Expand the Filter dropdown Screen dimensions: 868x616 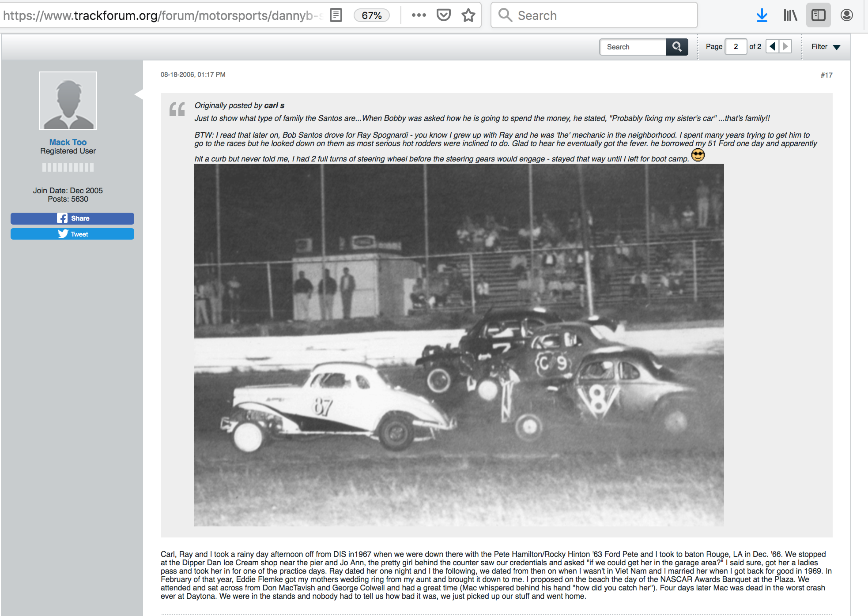tap(826, 47)
